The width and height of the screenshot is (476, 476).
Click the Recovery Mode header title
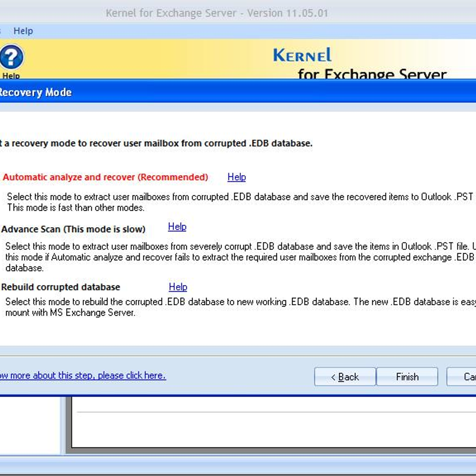tap(35, 92)
